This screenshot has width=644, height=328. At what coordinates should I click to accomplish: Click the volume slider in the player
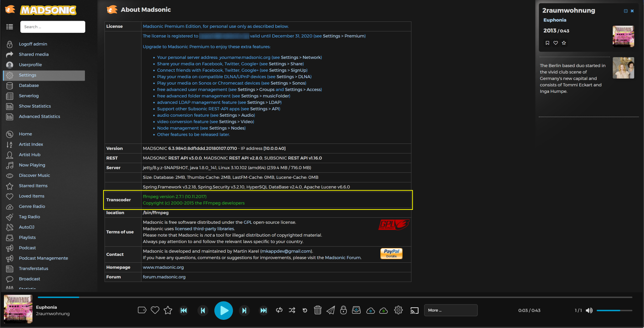614,311
